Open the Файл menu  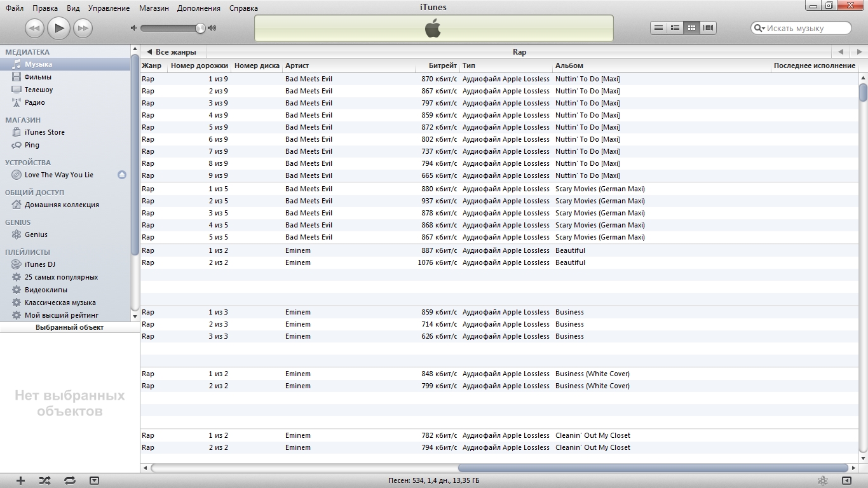pos(15,8)
